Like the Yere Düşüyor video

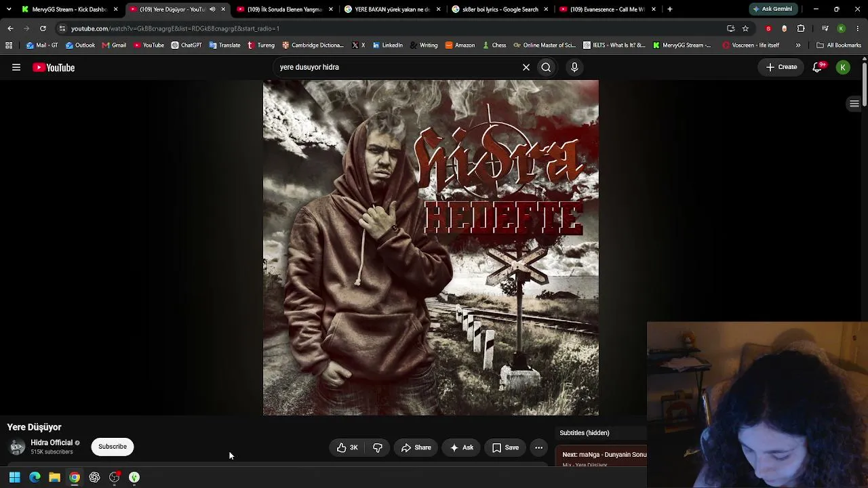(x=347, y=447)
